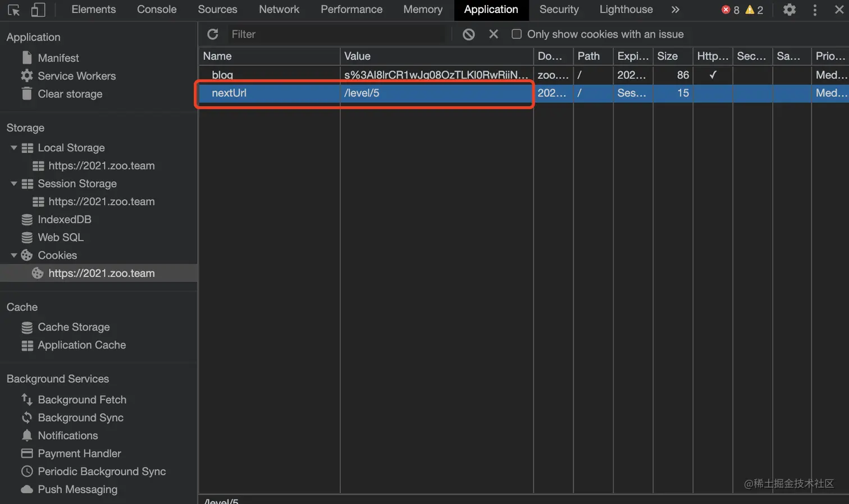This screenshot has width=849, height=504.
Task: Sort cookies by the Priority column
Action: 830,56
